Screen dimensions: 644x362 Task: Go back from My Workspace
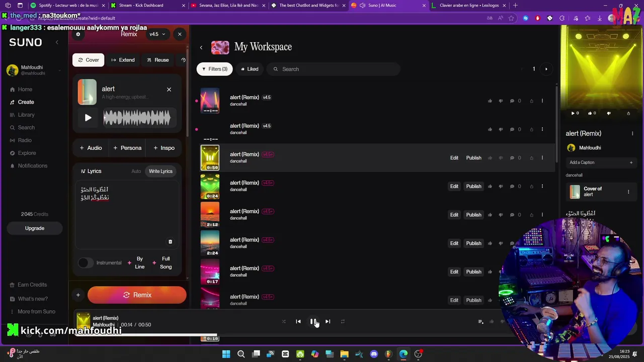(x=201, y=47)
